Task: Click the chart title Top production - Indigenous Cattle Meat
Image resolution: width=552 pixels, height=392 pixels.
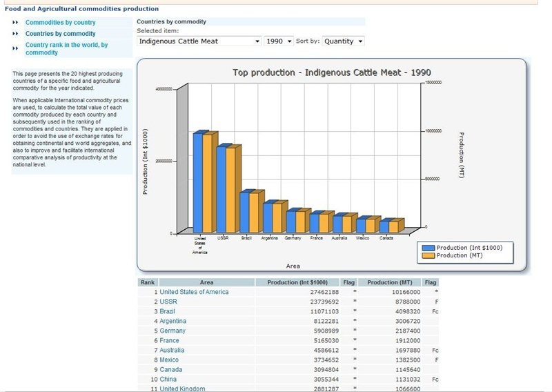Action: pos(332,72)
